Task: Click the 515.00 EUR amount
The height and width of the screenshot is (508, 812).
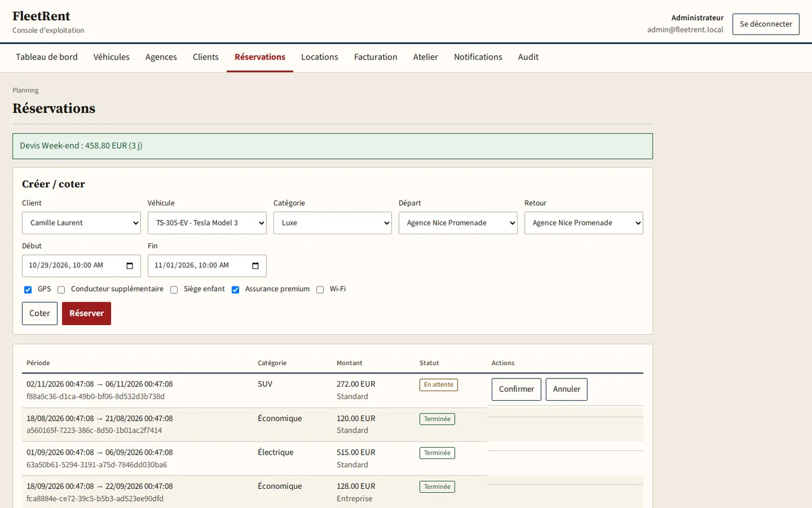Action: (356, 453)
